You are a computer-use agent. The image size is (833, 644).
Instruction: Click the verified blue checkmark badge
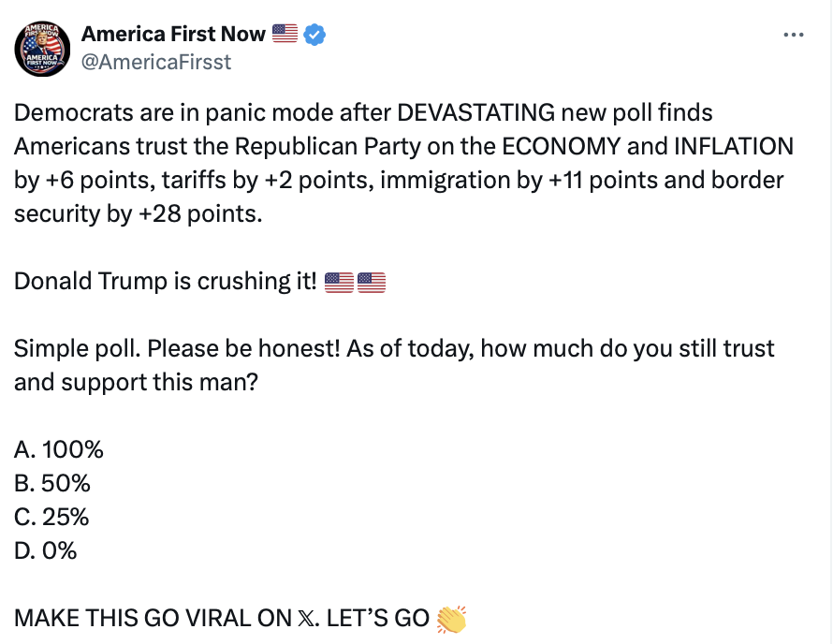[x=315, y=34]
